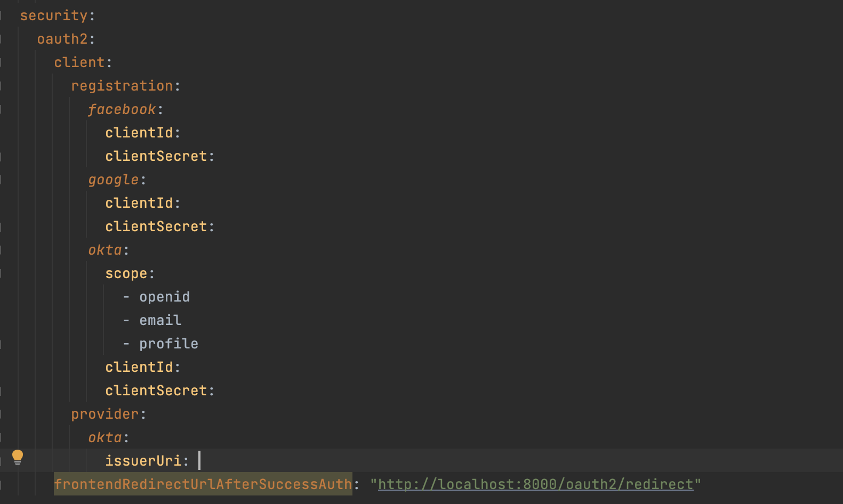
Task: Click the security key at top
Action: [x=53, y=15]
